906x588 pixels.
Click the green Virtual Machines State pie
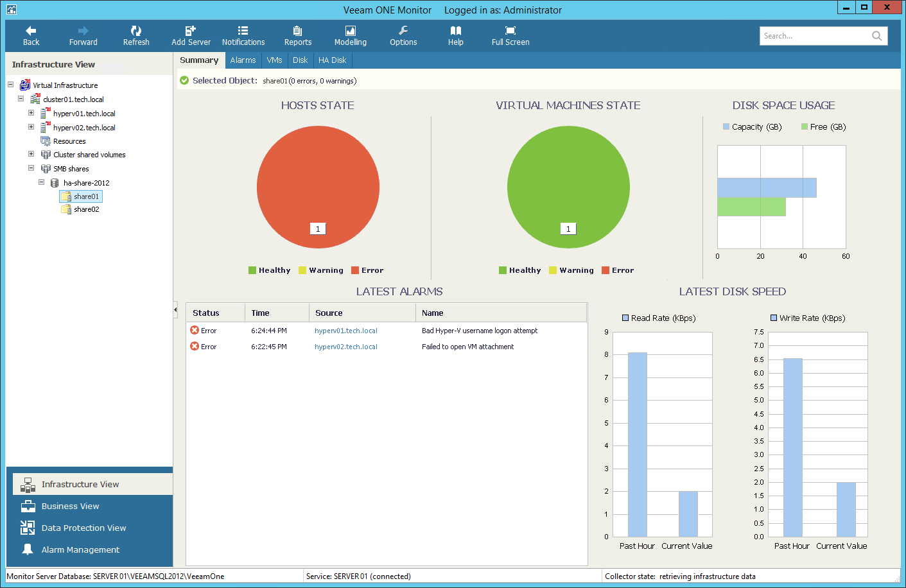(568, 187)
